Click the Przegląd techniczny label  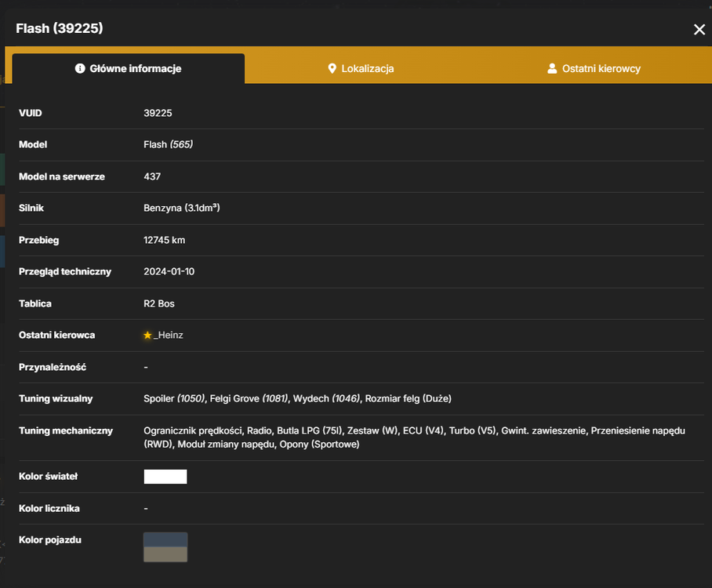(65, 271)
